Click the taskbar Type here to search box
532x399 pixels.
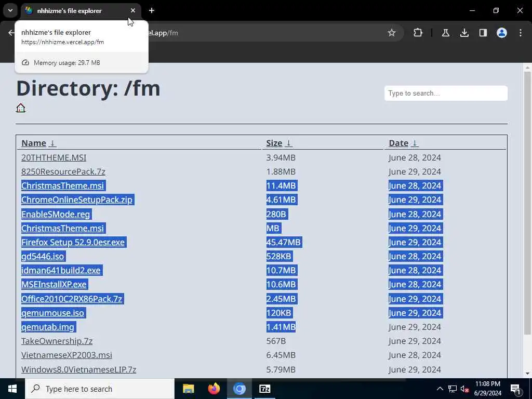click(100, 389)
